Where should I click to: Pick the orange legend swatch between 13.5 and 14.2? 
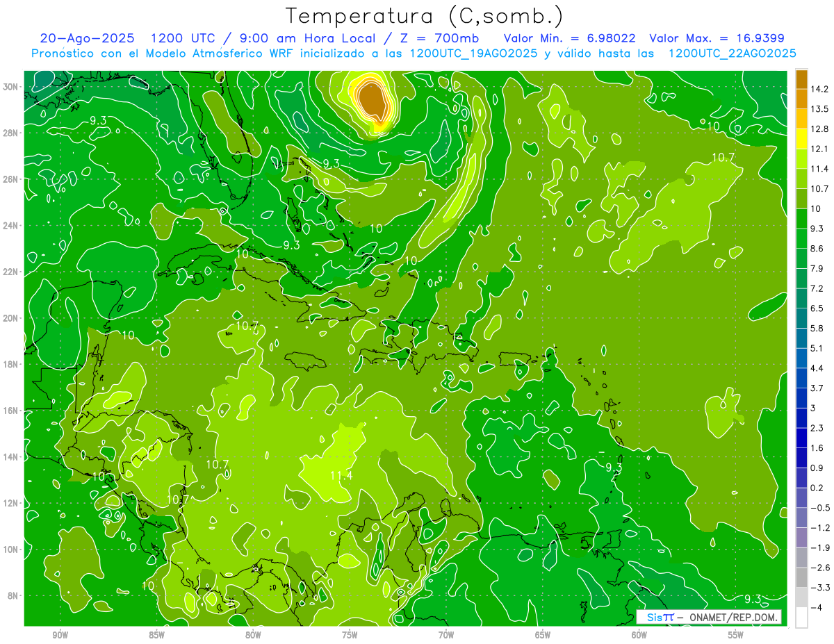801,99
